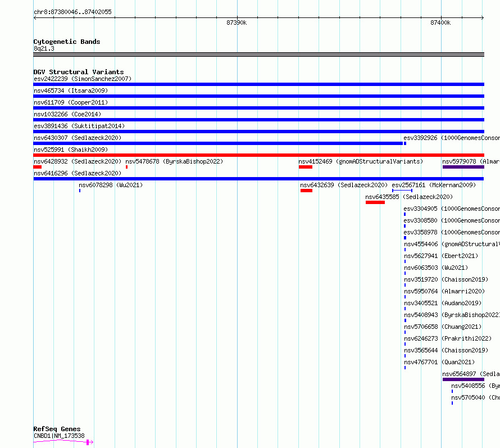Screen dimensions: 500x448
Task: Click nsv5478678 (ByrskaBishop2022) label
Action: click(x=174, y=161)
